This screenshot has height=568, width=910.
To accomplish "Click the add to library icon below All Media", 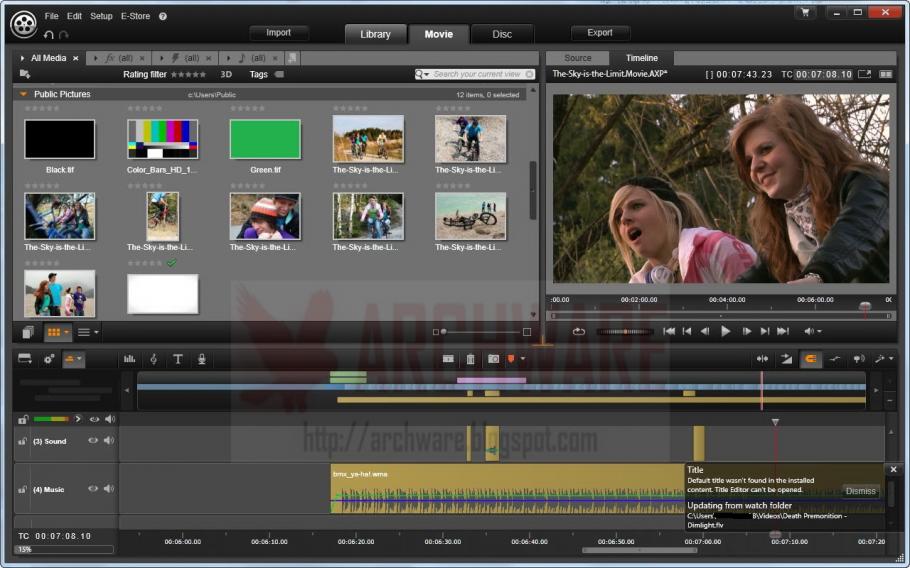I will [x=25, y=74].
